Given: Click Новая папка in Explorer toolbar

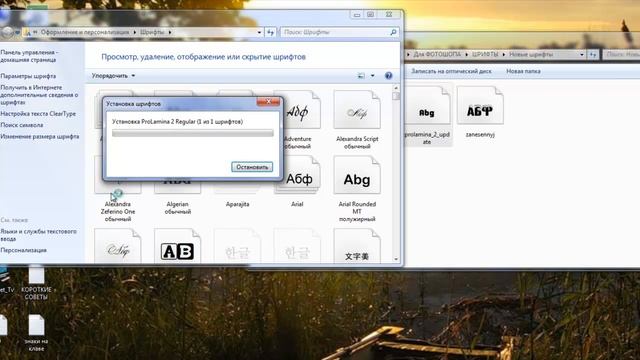Looking at the screenshot, I should click(x=523, y=71).
